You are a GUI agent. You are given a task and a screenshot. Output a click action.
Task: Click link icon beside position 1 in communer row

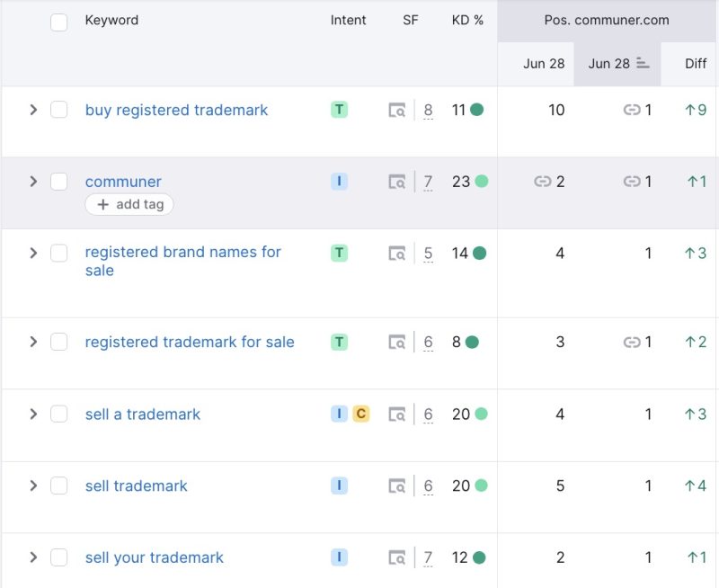pyautogui.click(x=632, y=182)
